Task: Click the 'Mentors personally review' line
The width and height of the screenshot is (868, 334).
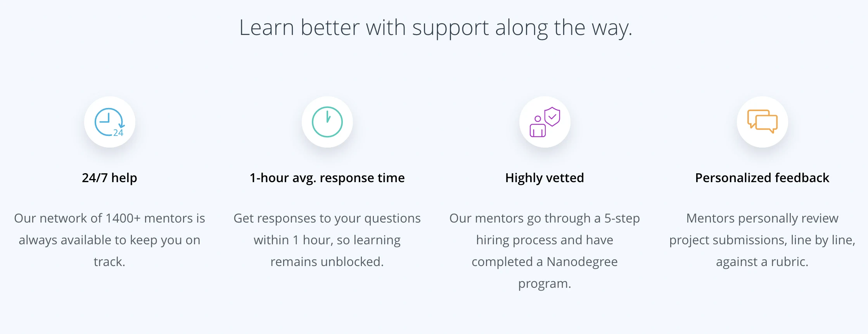Action: [x=762, y=218]
